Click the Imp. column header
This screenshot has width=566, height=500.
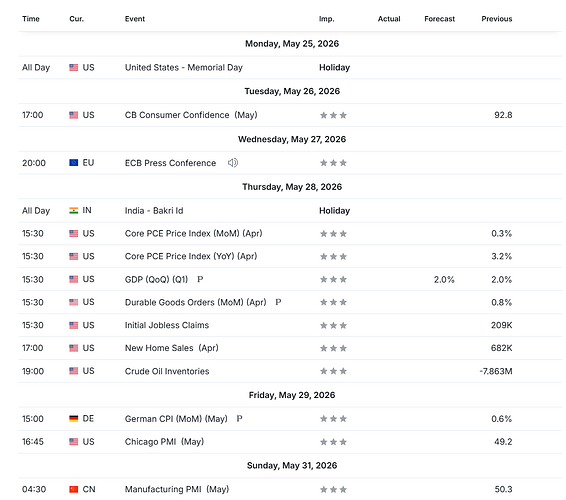click(327, 19)
